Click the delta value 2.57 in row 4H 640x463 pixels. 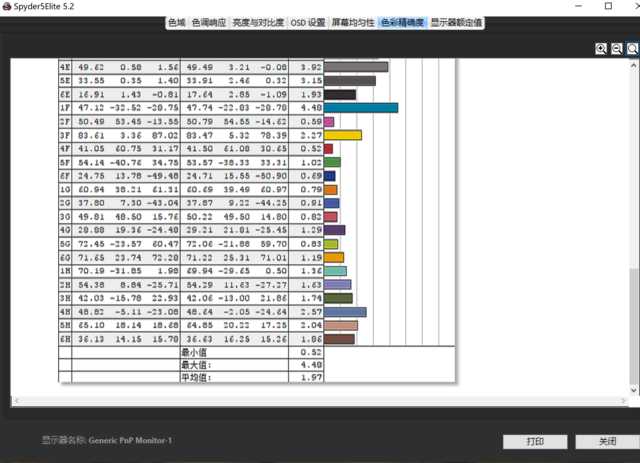point(311,312)
